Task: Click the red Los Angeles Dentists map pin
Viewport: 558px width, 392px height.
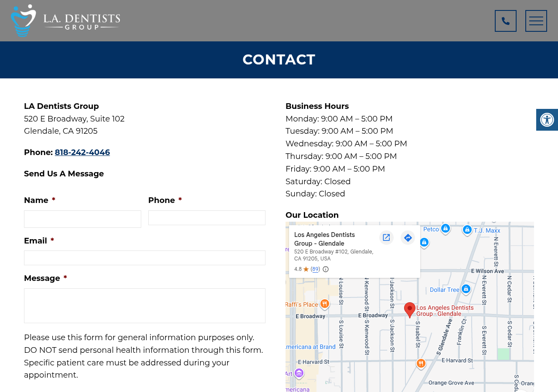Action: (x=410, y=310)
